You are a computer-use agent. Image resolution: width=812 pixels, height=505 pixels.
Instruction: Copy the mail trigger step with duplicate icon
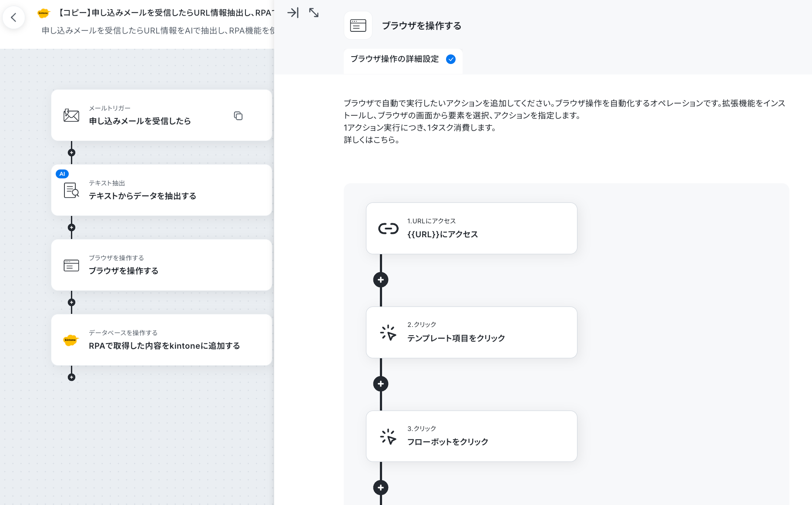coord(238,116)
